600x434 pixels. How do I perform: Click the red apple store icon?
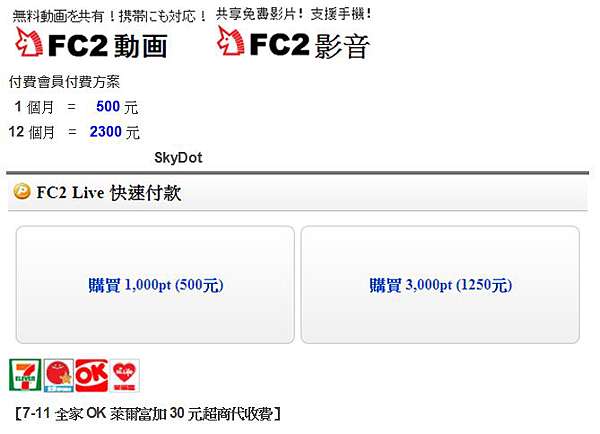point(58,376)
